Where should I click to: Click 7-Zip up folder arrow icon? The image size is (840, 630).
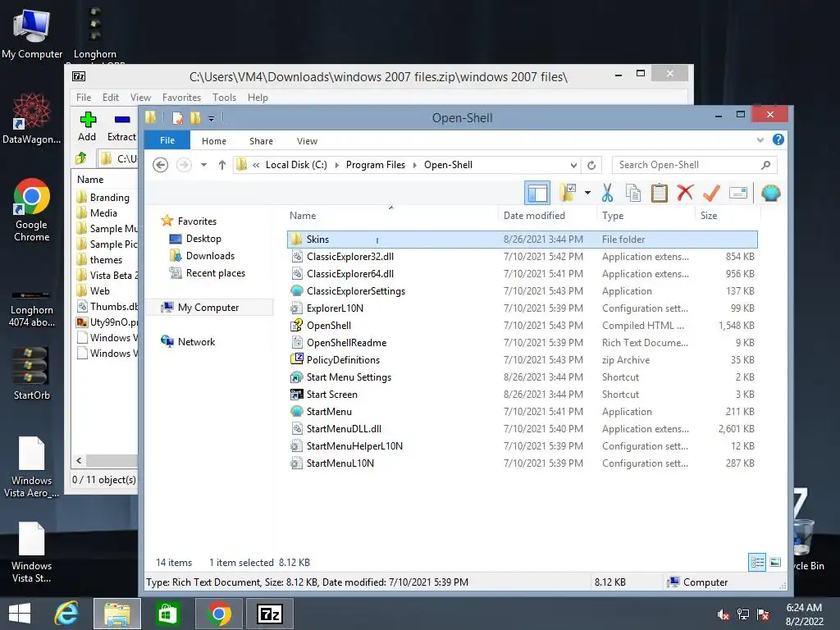coord(81,158)
